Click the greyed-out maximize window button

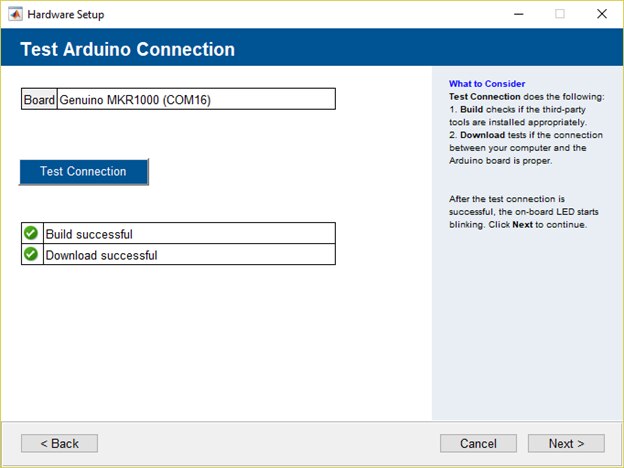pyautogui.click(x=560, y=15)
